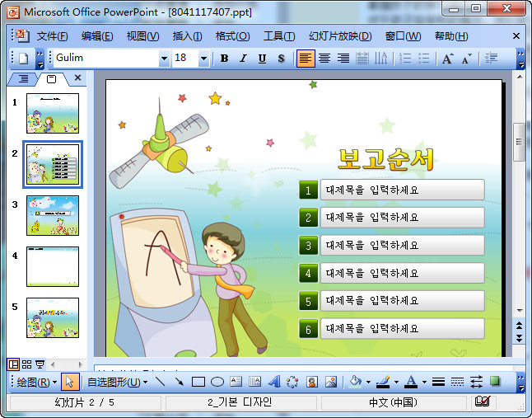Switch to Normal view
Screen dimensions: 532x418
pos(13,364)
